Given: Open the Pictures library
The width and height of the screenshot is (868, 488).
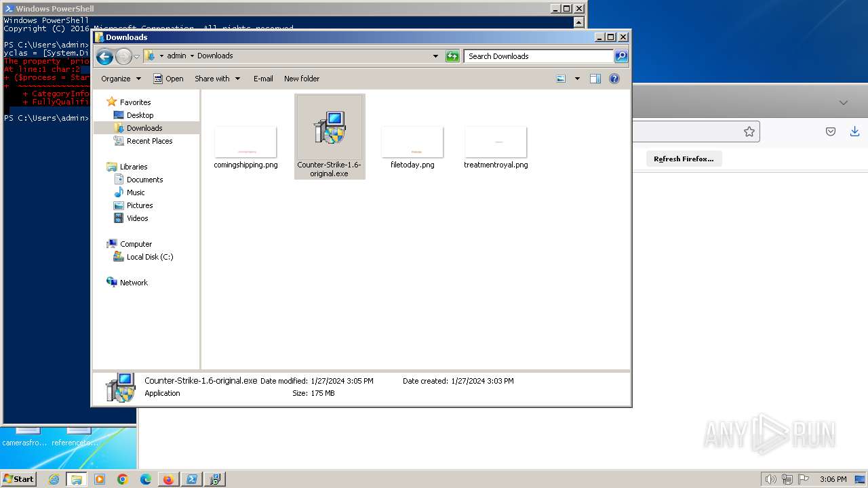Looking at the screenshot, I should [140, 205].
